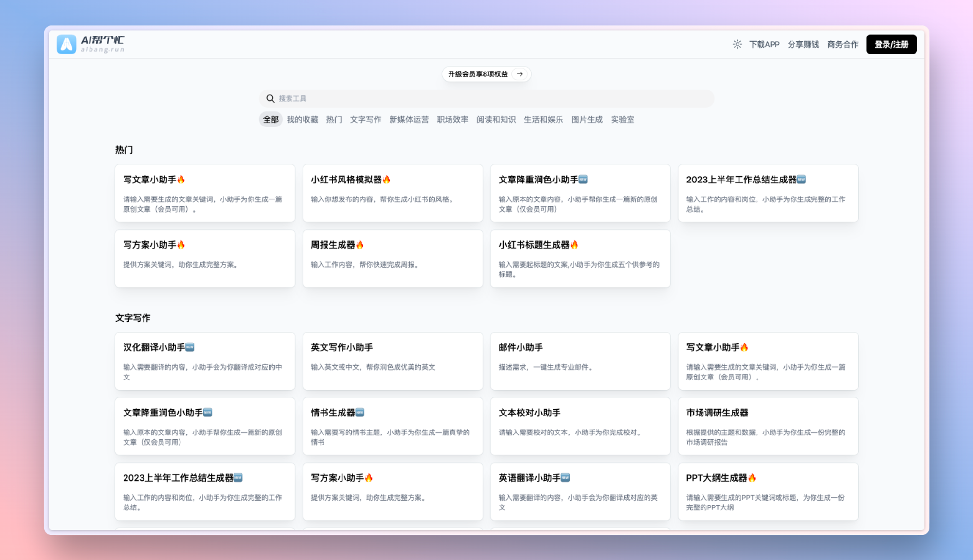Switch to 我的收藏 tab
This screenshot has height=560, width=973.
coord(302,120)
